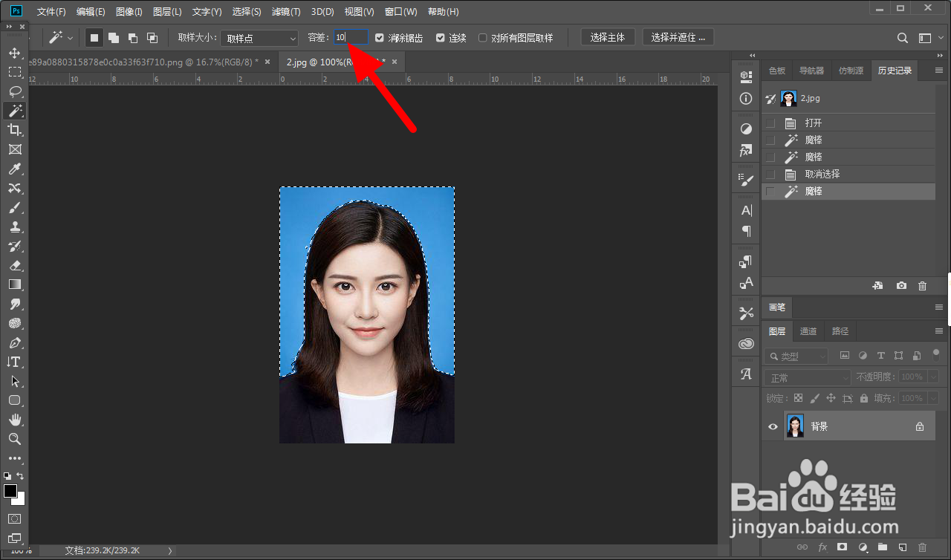951x560 pixels.
Task: Hide the 背景 layer with eye icon
Action: click(x=773, y=426)
